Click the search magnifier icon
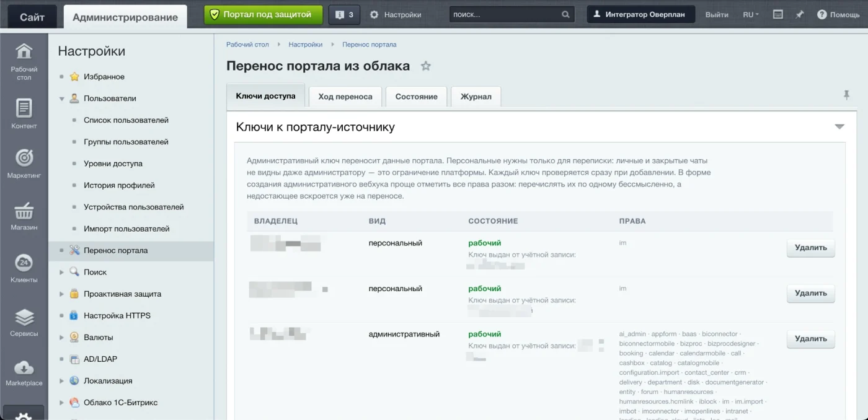This screenshot has height=420, width=868. (565, 14)
